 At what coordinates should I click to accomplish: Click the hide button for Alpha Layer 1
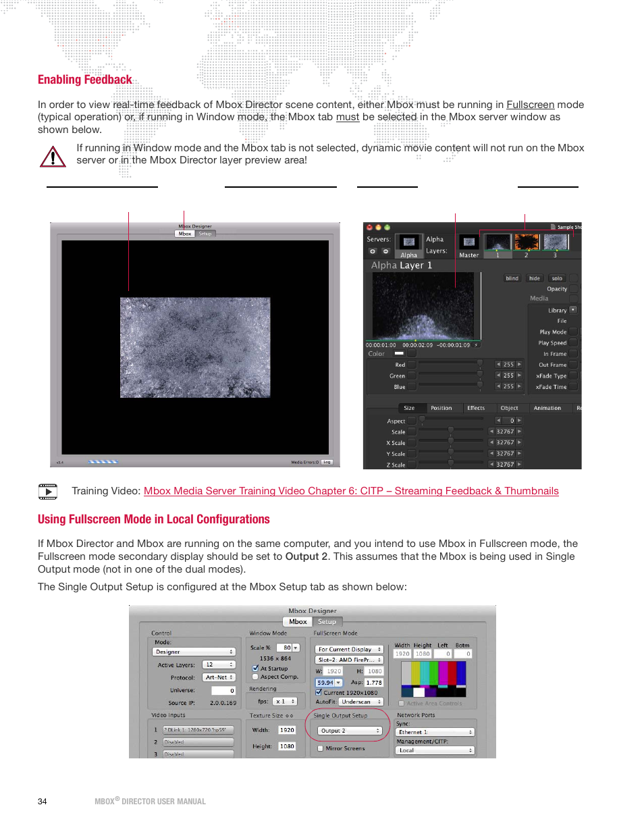point(534,278)
